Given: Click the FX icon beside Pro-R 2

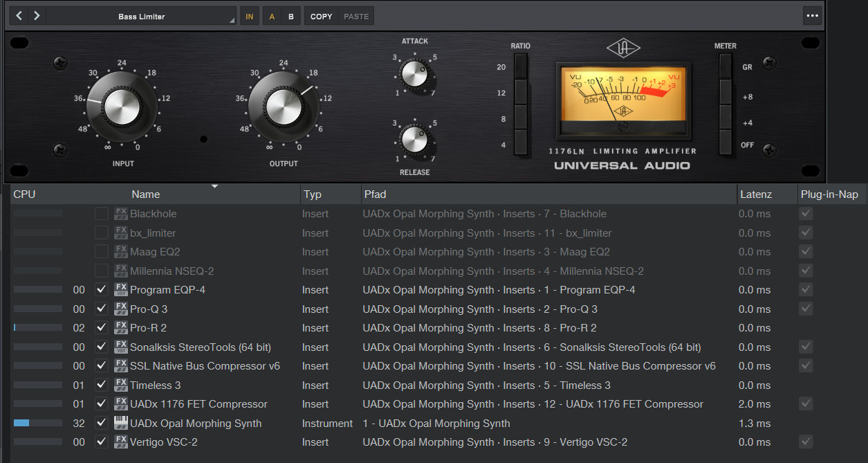Looking at the screenshot, I should coord(121,328).
